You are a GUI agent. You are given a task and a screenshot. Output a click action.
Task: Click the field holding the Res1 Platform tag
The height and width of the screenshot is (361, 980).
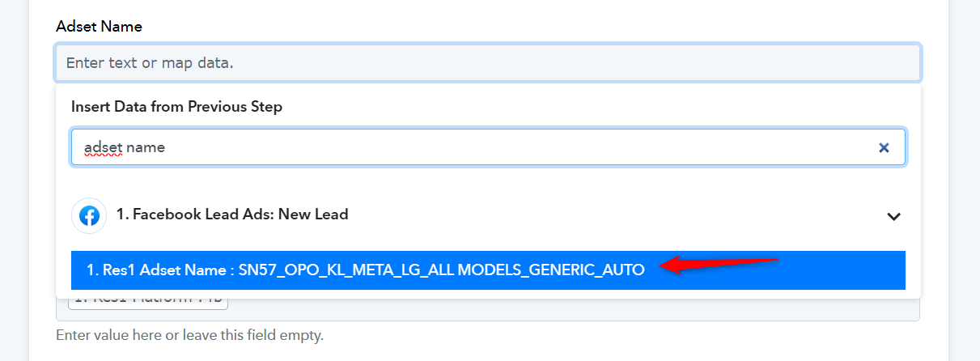(488, 305)
